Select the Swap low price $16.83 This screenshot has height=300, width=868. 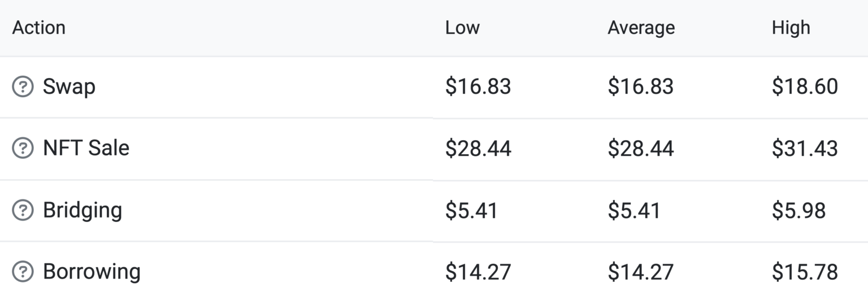[478, 86]
